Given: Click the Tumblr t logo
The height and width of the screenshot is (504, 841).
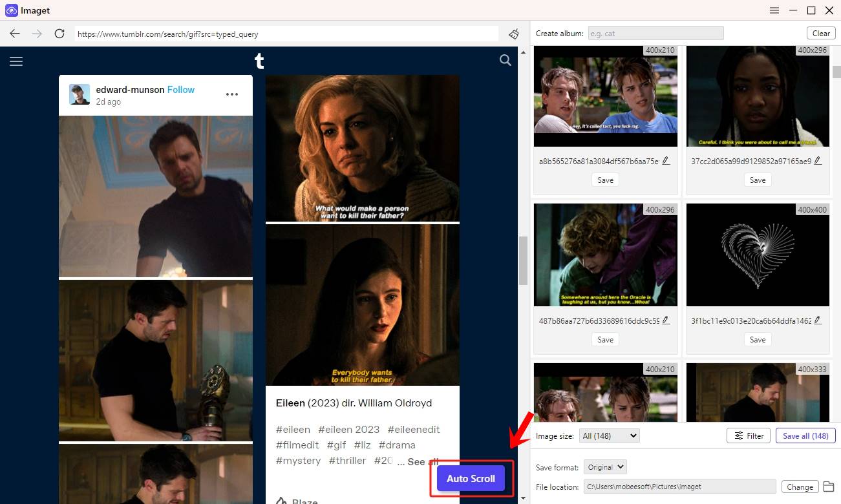Looking at the screenshot, I should pyautogui.click(x=259, y=60).
